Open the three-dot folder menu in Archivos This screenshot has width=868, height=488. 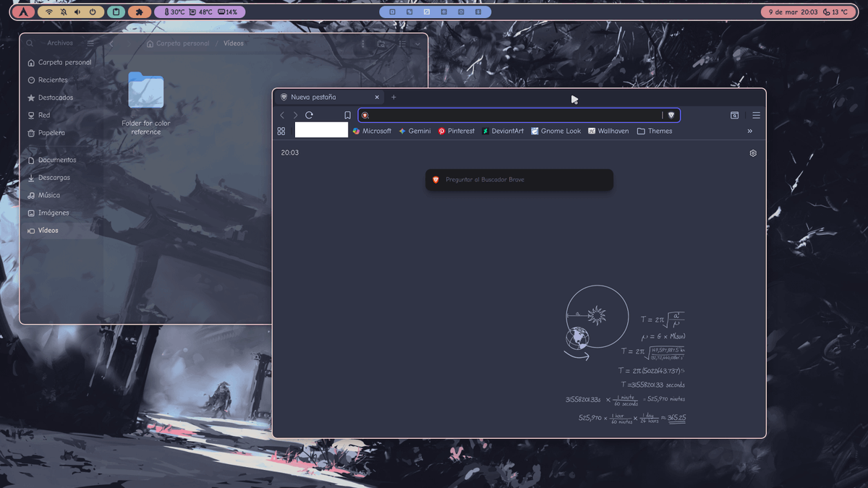(x=363, y=44)
